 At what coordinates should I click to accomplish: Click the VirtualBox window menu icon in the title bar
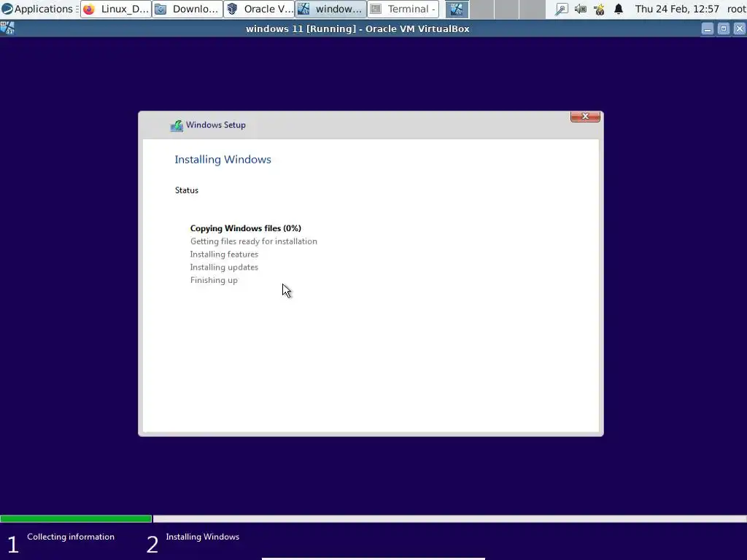pos(7,28)
